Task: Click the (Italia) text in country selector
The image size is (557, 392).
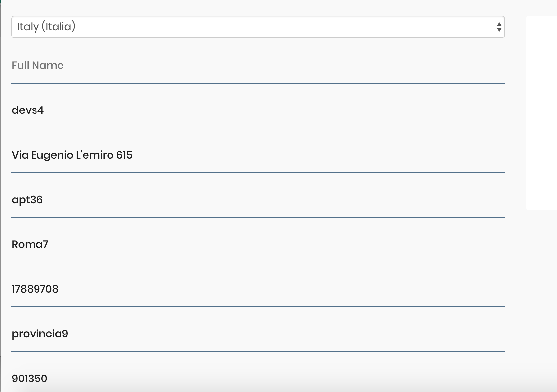Action: pos(59,27)
